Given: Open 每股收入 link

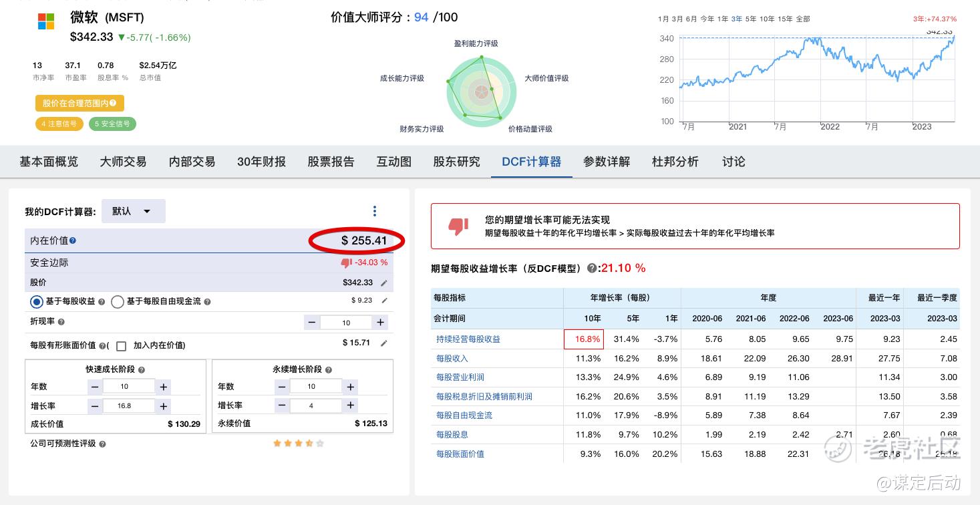Looking at the screenshot, I should pyautogui.click(x=452, y=359).
